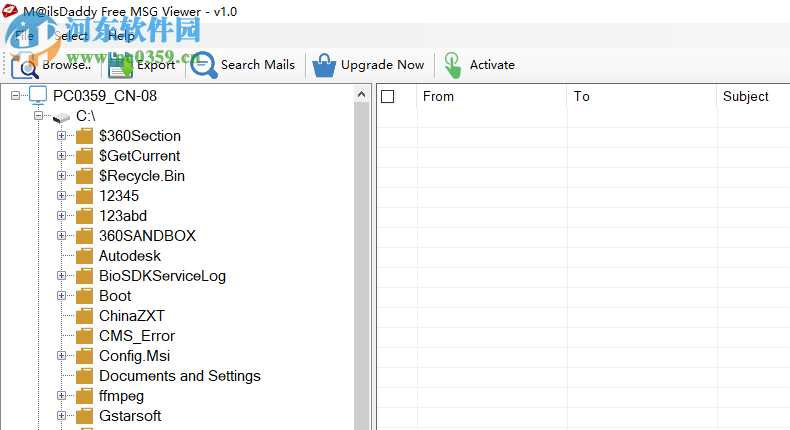Expand the Gstarsoft folder node
The image size is (790, 430).
pyautogui.click(x=61, y=415)
